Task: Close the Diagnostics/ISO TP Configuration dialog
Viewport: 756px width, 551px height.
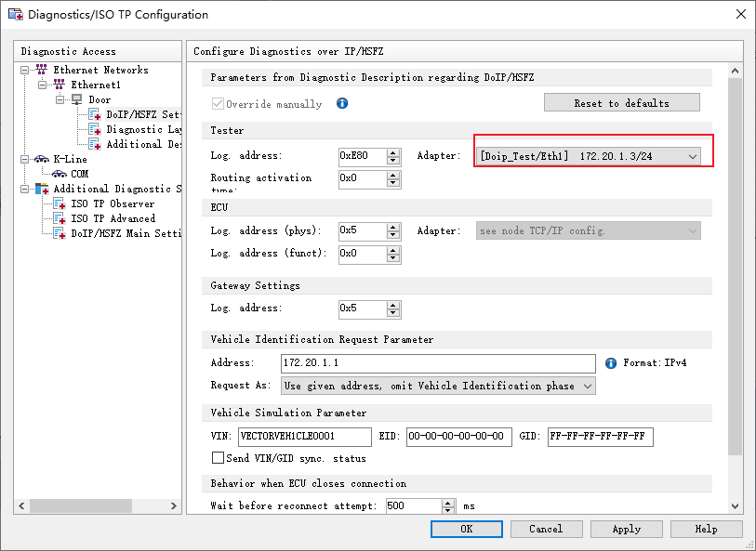Action: (741, 14)
